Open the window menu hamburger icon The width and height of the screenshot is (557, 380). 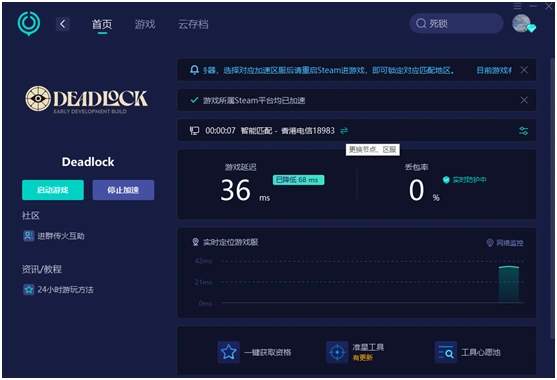(x=518, y=6)
